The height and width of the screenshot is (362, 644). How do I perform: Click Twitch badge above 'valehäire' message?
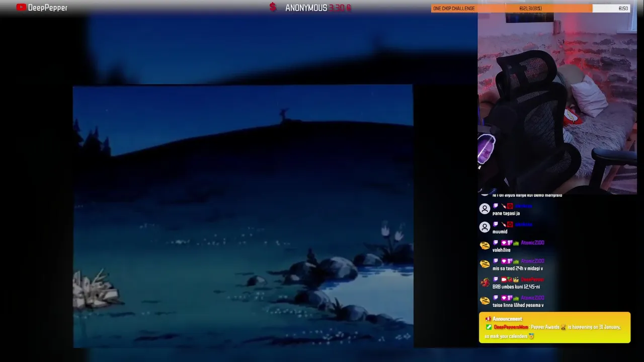[496, 243]
